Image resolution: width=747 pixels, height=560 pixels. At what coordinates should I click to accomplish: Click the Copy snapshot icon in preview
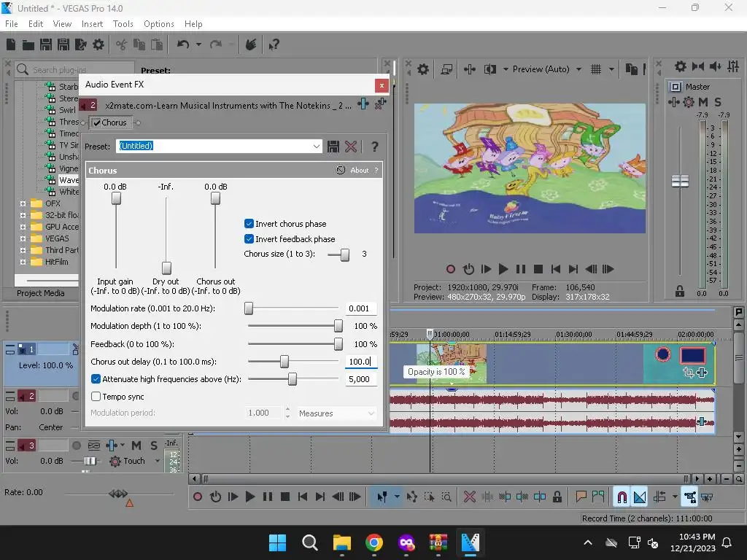point(631,69)
